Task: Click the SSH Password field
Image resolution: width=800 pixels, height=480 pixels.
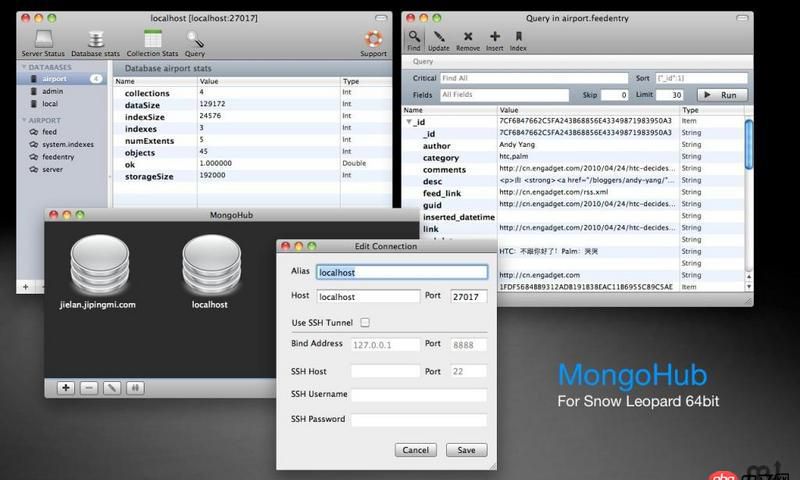Action: pyautogui.click(x=419, y=420)
